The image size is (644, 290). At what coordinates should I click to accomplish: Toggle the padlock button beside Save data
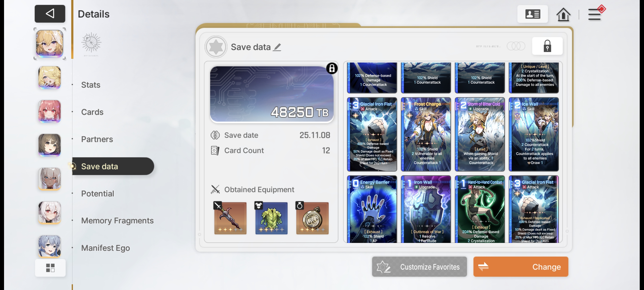[x=547, y=46]
